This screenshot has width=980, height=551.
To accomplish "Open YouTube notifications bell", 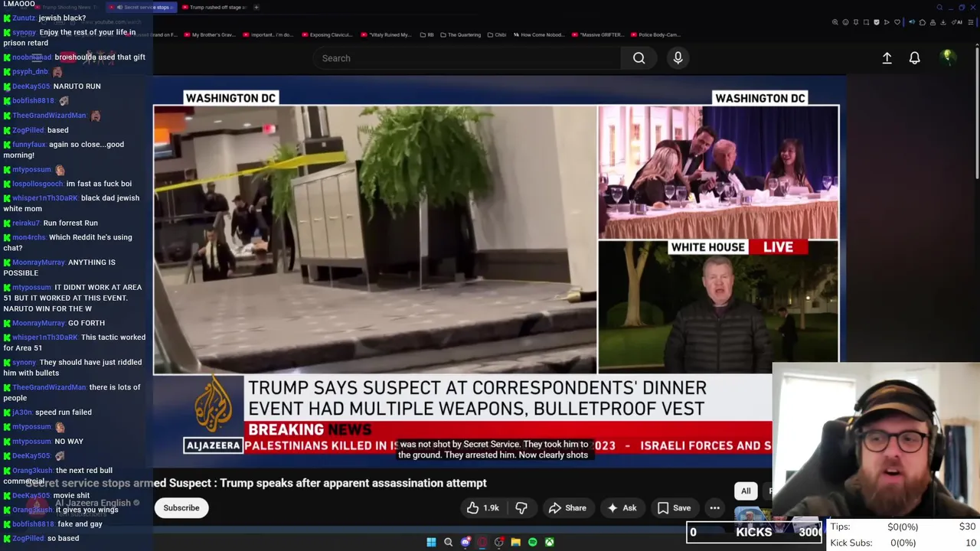I will click(914, 58).
